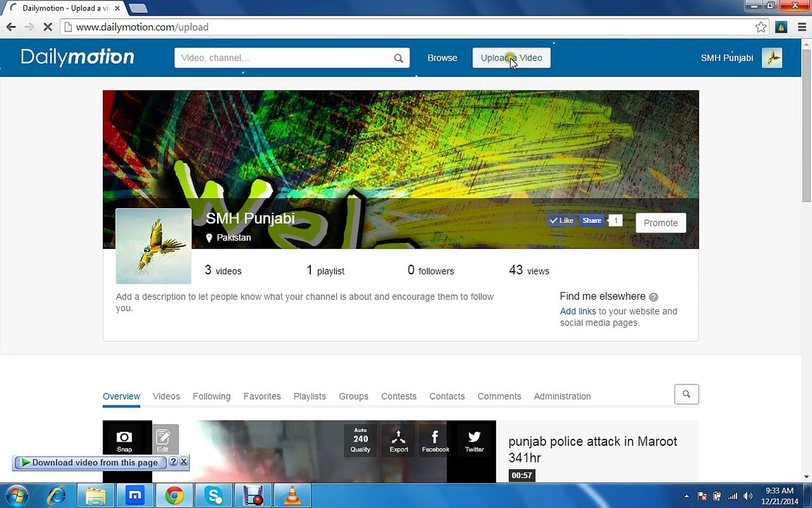Click the page vertical scrollbar thumb
Screen dimensions: 812x508
pyautogui.click(x=806, y=124)
